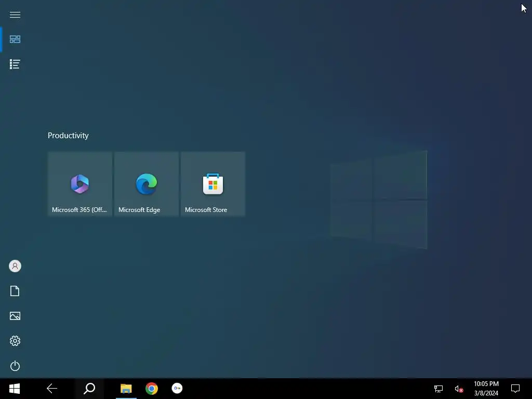This screenshot has height=399, width=532.
Task: Launch Google Chrome from taskbar
Action: pyautogui.click(x=152, y=389)
